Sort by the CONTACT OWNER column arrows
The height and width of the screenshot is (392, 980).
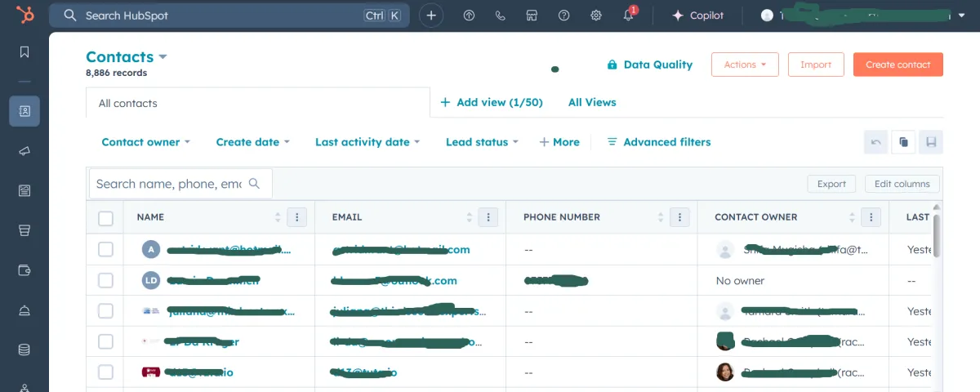pos(852,217)
